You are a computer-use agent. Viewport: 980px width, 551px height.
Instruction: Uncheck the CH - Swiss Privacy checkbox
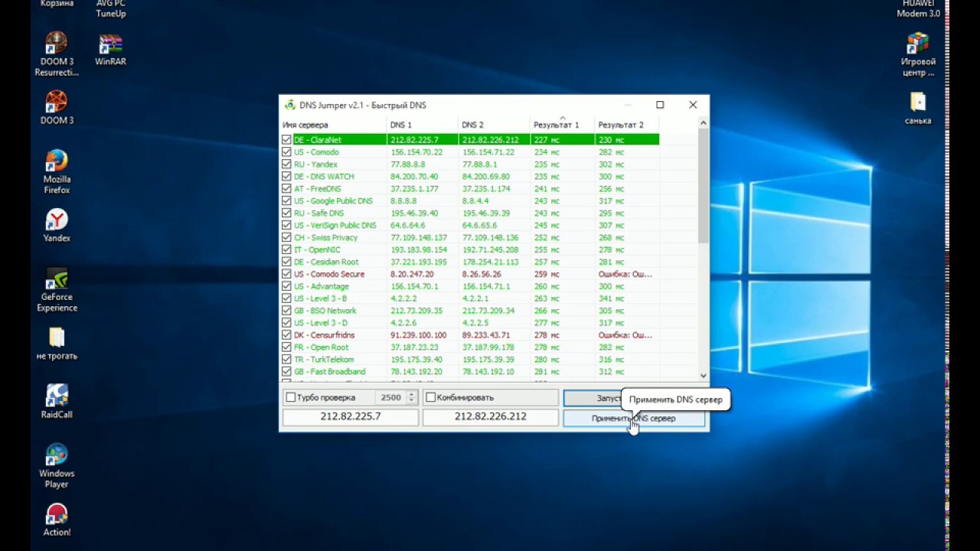[x=286, y=238]
